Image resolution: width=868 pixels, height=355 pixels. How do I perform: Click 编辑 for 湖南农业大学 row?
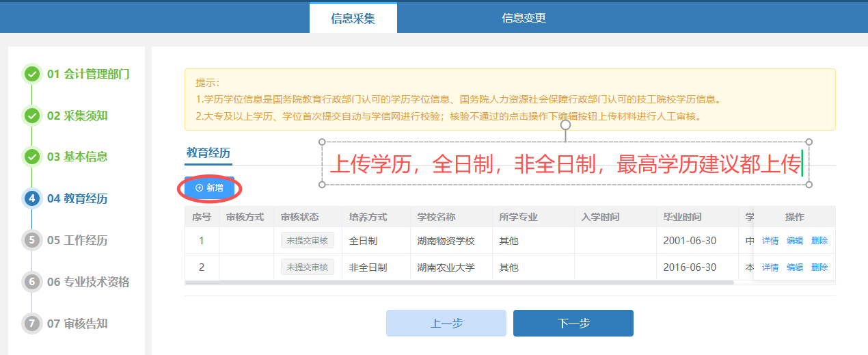[x=795, y=267]
